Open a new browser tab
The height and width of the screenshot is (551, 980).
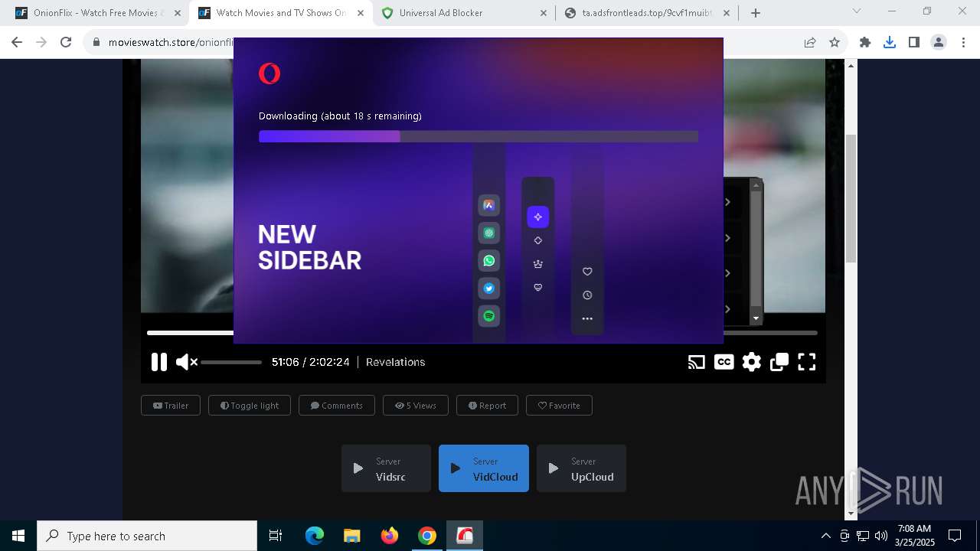[756, 13]
